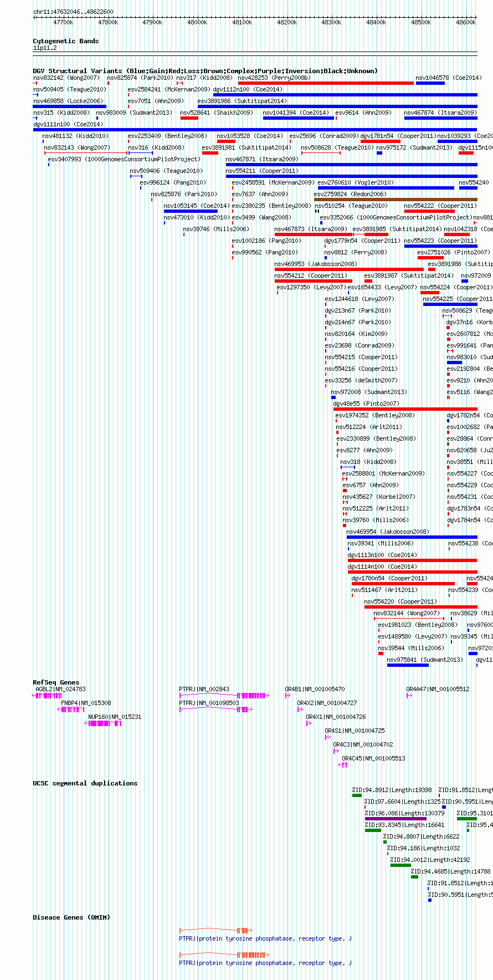
Task: Select duplication %ID:94.4685|Length:14788
Action: click(450, 871)
